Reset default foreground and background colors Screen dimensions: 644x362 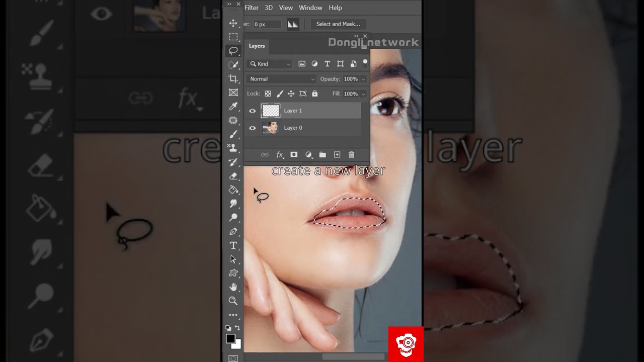point(228,328)
